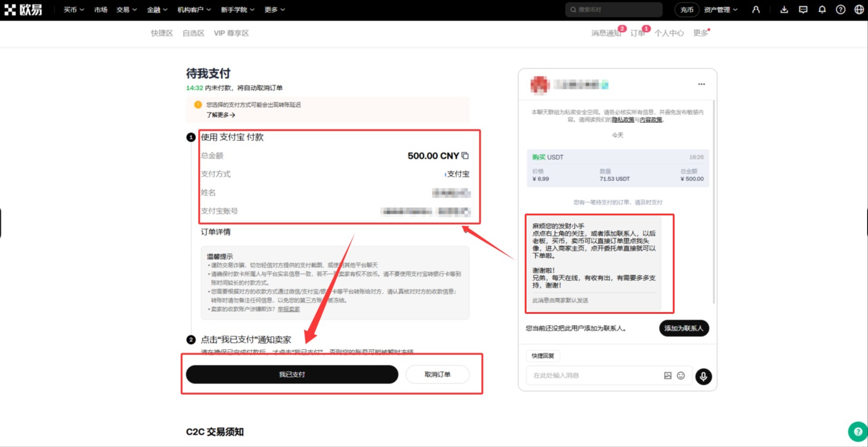Switch to the 自选区 tab
The image size is (868, 447).
click(x=193, y=33)
